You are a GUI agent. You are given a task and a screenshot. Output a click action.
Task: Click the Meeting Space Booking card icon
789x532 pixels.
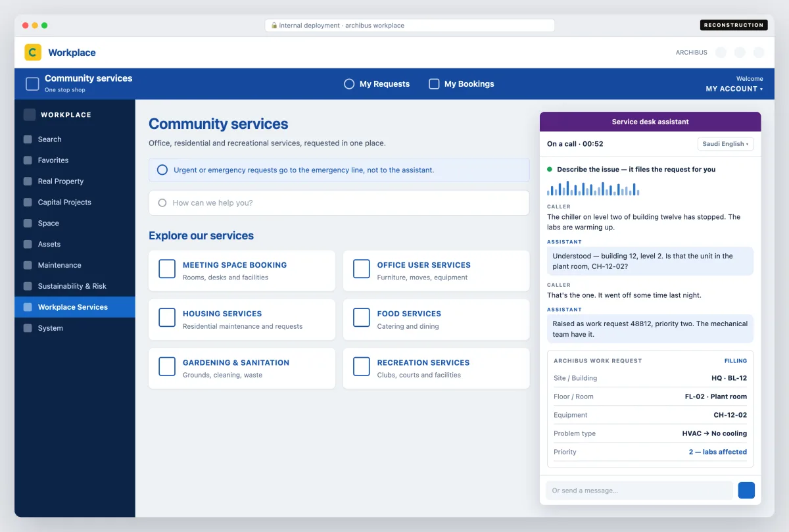[x=167, y=269]
